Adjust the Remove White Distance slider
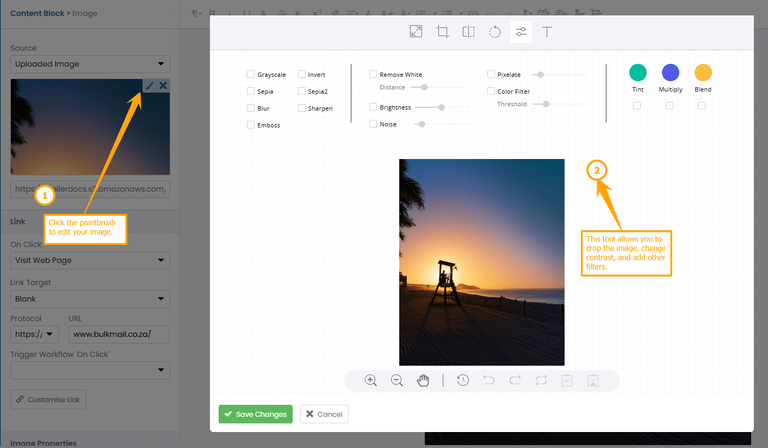This screenshot has width=768, height=448. pyautogui.click(x=438, y=87)
